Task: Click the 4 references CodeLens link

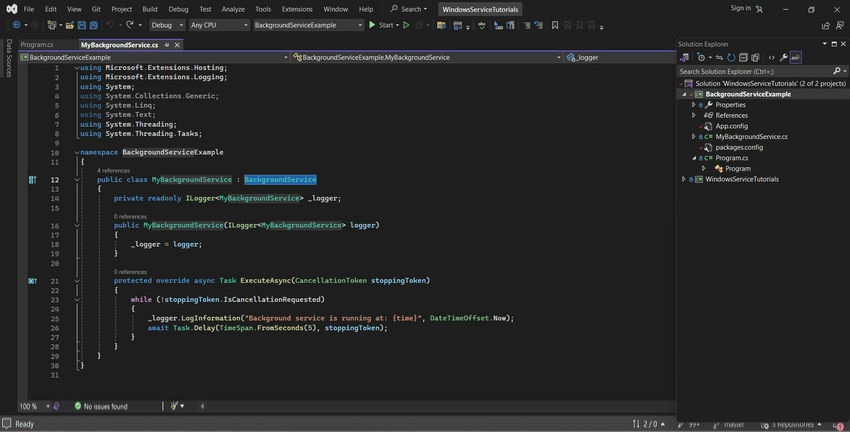Action: (113, 171)
